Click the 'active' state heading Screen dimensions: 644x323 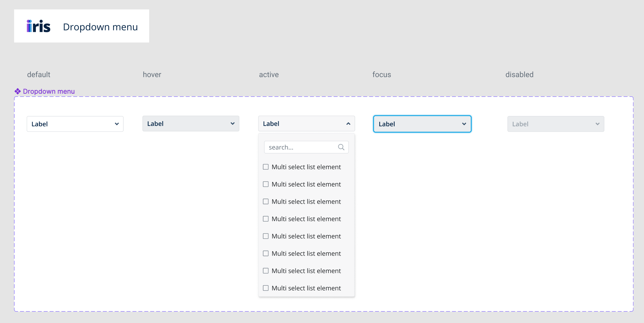pyautogui.click(x=269, y=74)
